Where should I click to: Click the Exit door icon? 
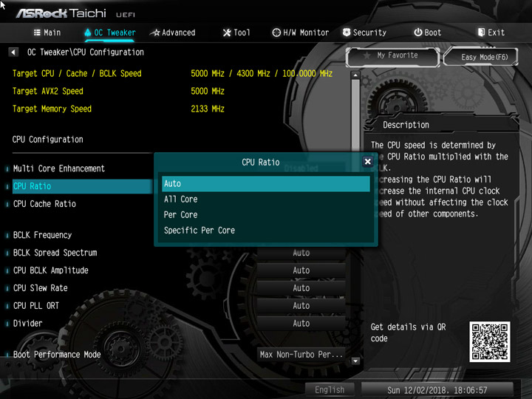(x=481, y=33)
